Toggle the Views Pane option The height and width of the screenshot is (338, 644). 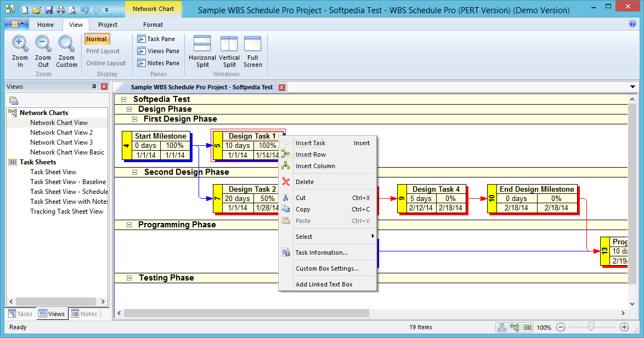click(158, 51)
